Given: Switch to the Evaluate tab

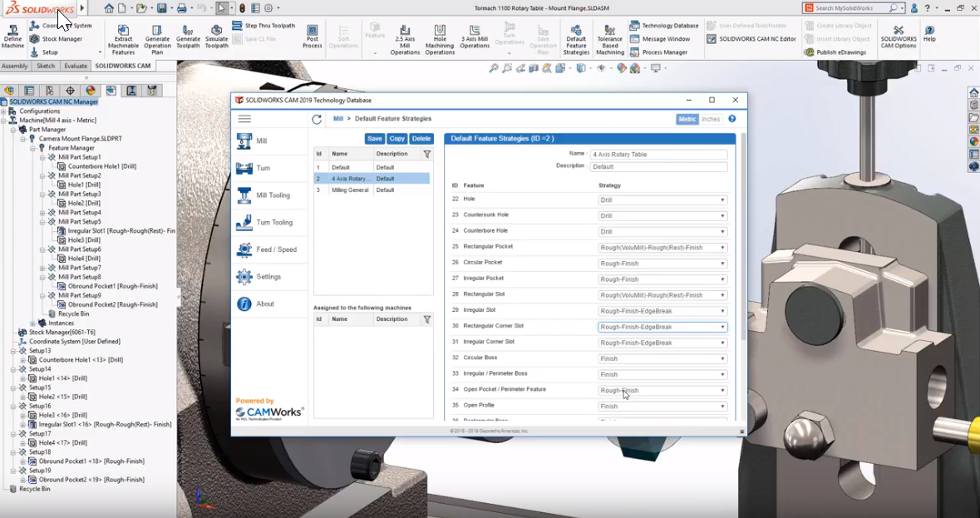Looking at the screenshot, I should click(76, 66).
